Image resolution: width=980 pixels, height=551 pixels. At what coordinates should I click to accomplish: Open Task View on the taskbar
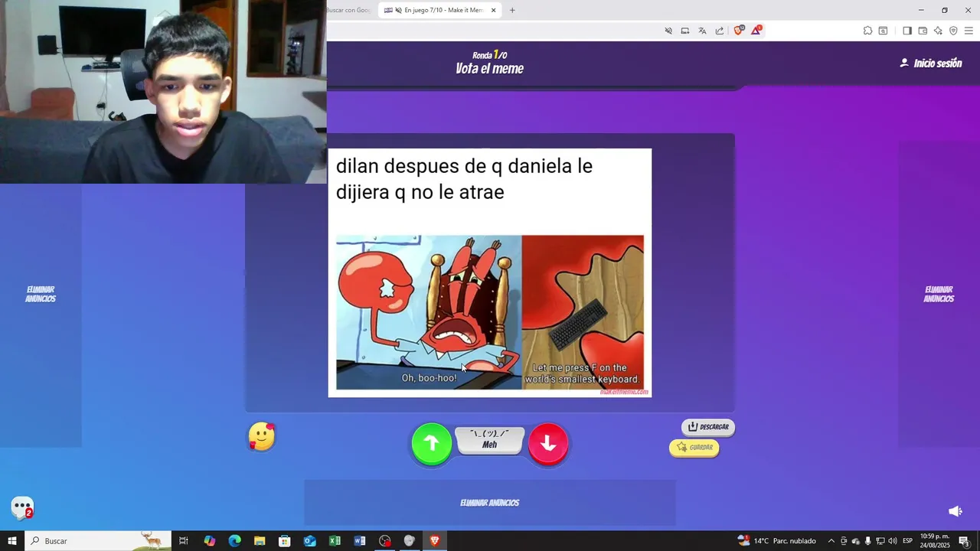coord(184,541)
